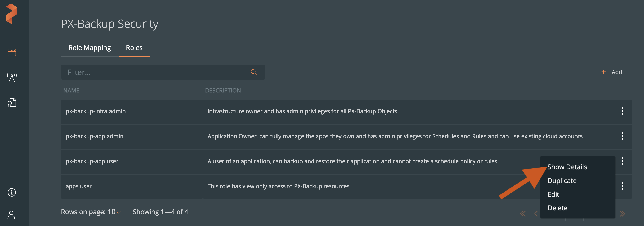Click the Add role button
644x226 pixels.
(x=612, y=72)
